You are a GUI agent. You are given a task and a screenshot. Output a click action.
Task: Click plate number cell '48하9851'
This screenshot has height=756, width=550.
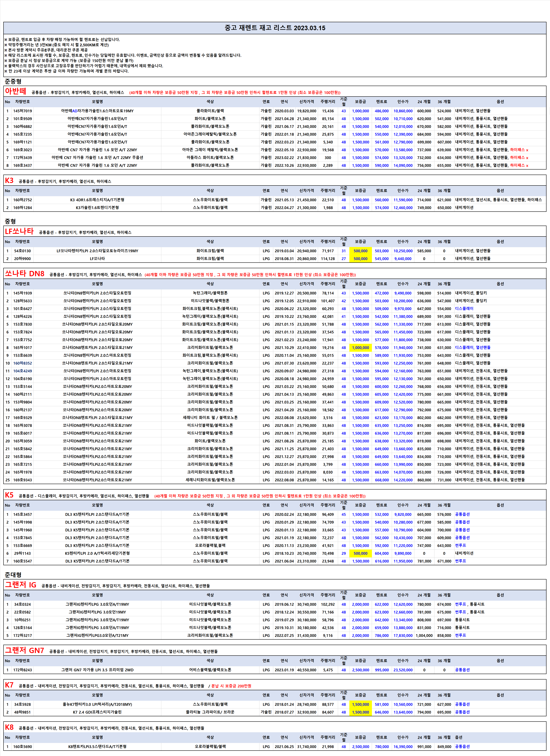(23, 712)
